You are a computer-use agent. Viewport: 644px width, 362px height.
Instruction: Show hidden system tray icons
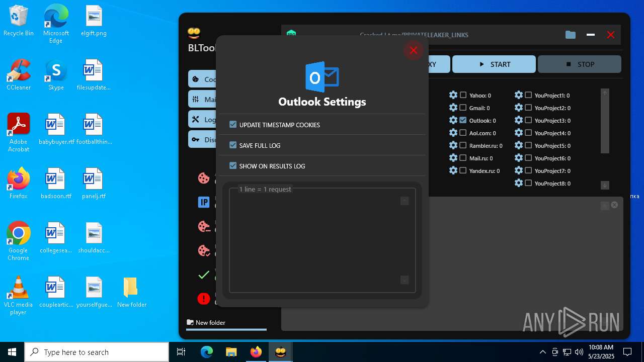pyautogui.click(x=542, y=352)
